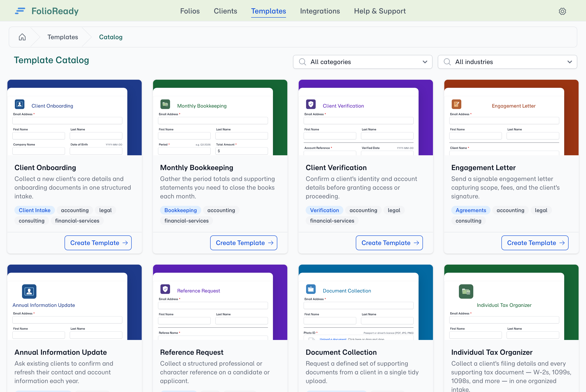Viewport: 586px width, 392px height.
Task: Click the Catalog breadcrumb
Action: 111,37
